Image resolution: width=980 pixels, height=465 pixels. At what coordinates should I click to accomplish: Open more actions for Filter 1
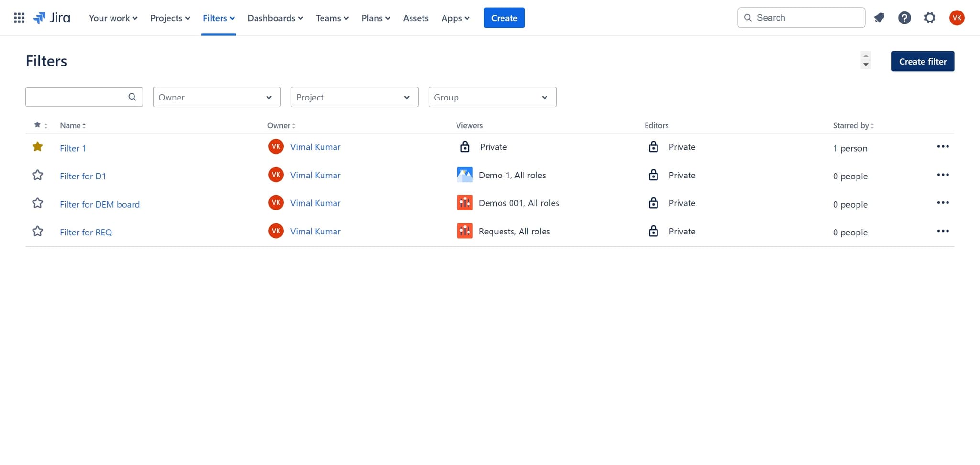942,147
